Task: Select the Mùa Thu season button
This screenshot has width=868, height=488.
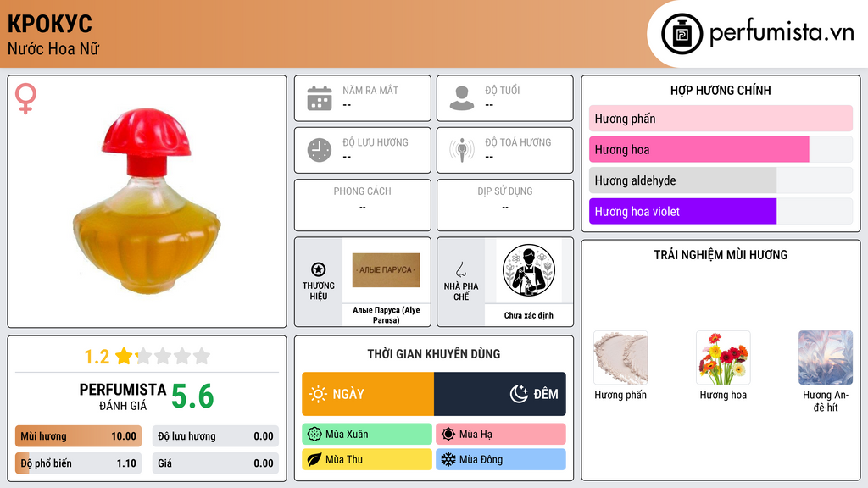Action: (367, 459)
